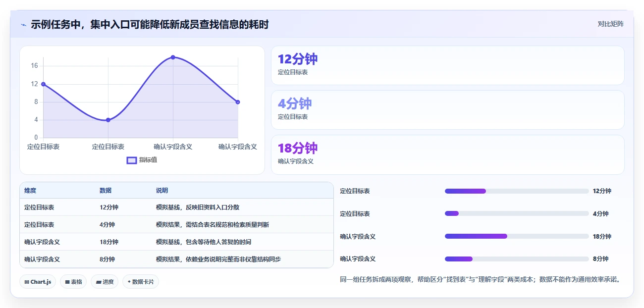Click the 数据 table column header

(106, 191)
